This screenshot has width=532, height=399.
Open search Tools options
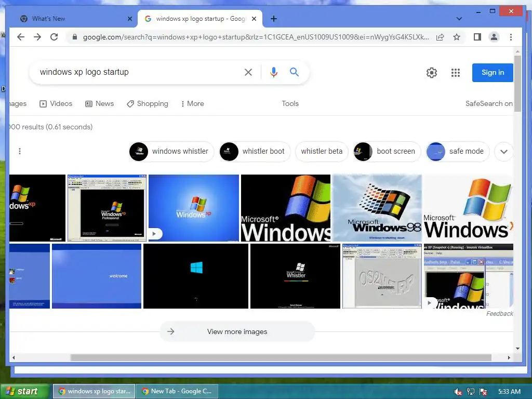click(x=290, y=103)
